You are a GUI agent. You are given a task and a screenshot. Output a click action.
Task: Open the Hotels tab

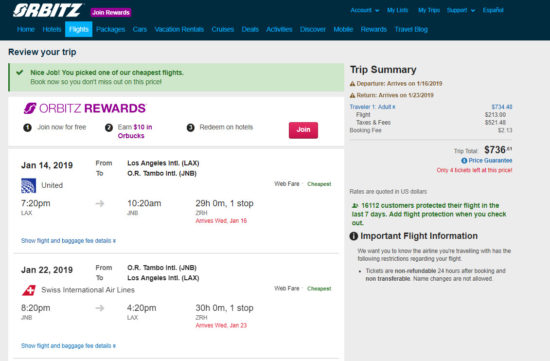coord(52,29)
